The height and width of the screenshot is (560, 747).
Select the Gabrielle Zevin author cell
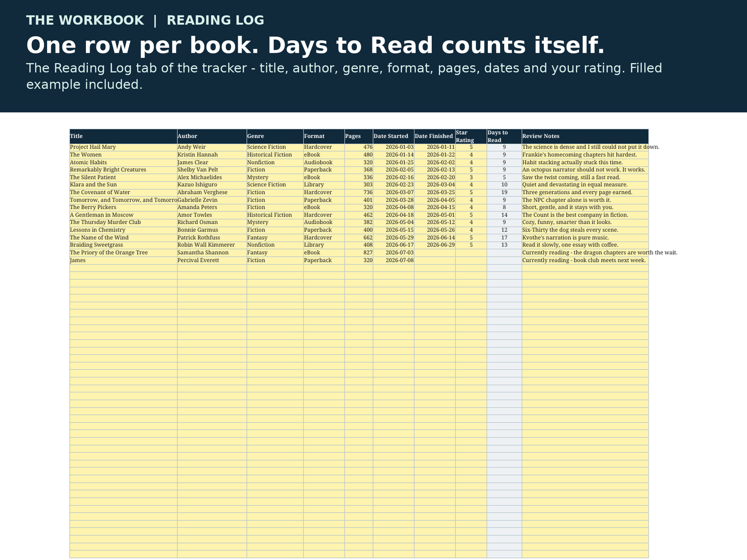pos(212,200)
